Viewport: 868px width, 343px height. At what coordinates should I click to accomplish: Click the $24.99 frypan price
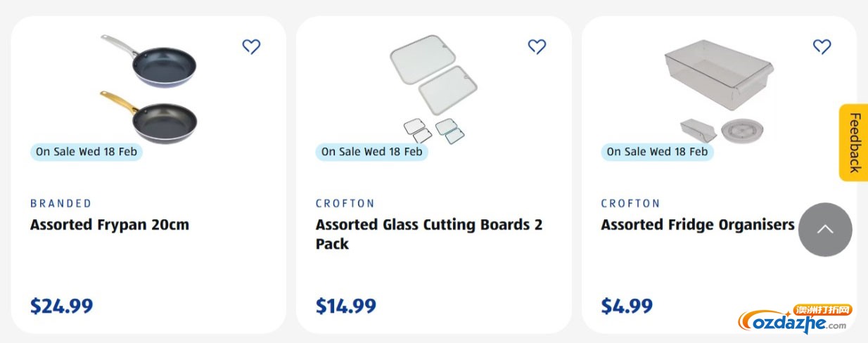(x=62, y=306)
